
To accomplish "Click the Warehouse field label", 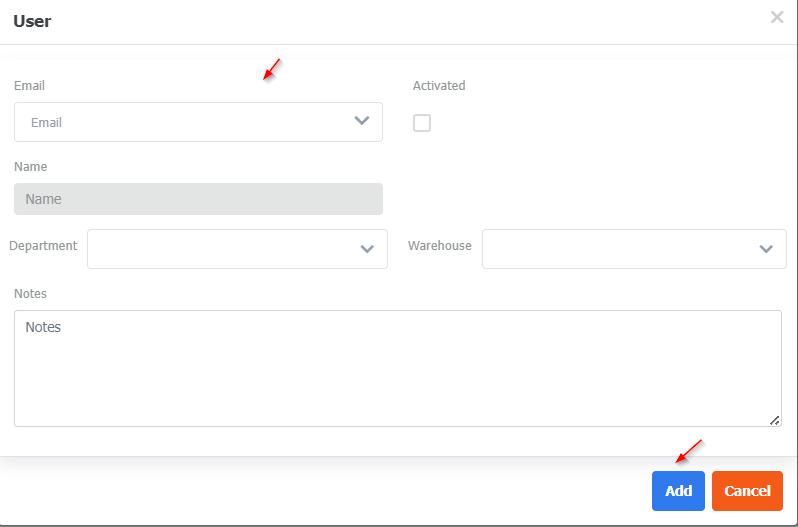I will tap(439, 246).
